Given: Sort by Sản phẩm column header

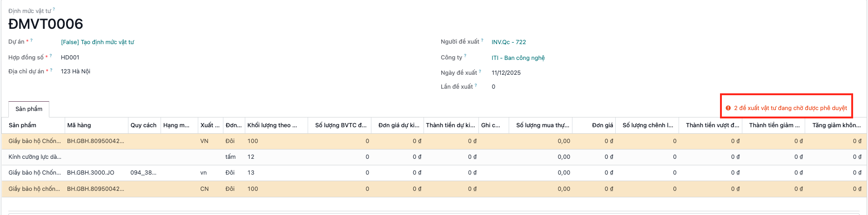Looking at the screenshot, I should point(33,125).
